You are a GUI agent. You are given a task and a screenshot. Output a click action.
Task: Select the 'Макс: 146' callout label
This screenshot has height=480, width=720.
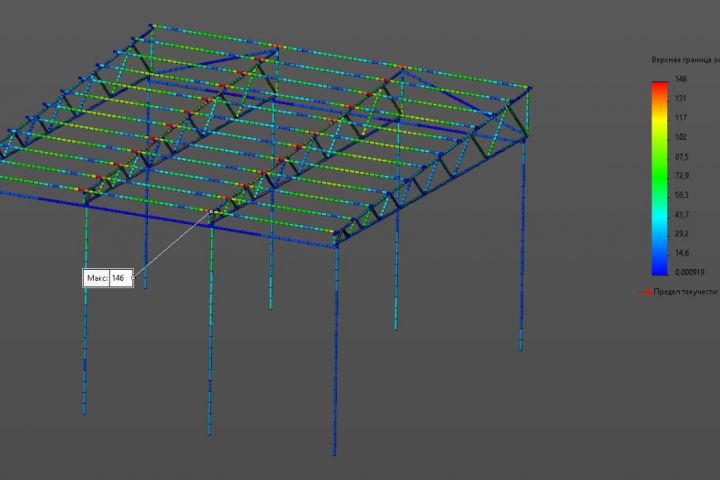point(108,278)
